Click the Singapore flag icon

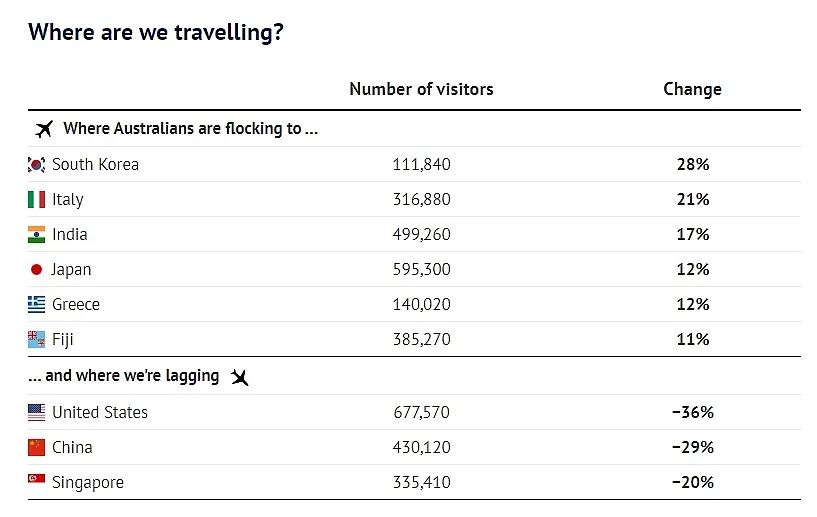[36, 478]
